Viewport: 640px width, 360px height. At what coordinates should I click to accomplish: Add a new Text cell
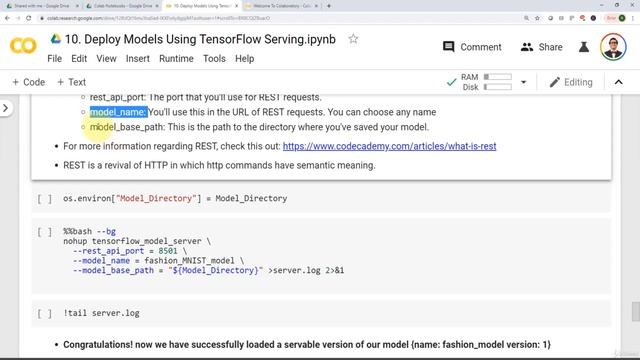pos(71,82)
